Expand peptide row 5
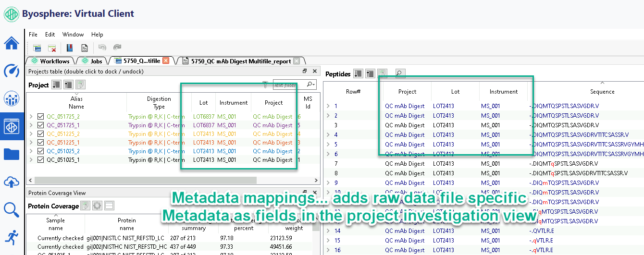This screenshot has height=255, width=644. 328,145
